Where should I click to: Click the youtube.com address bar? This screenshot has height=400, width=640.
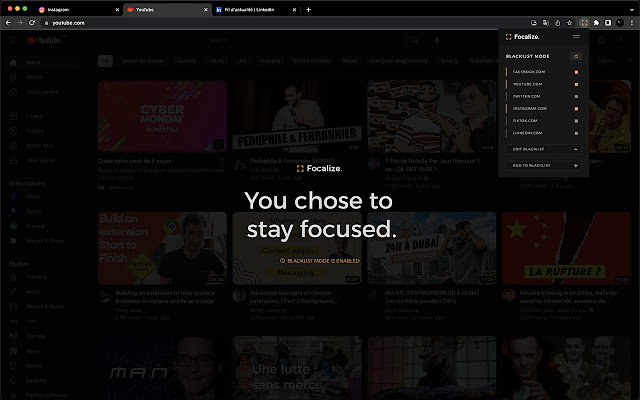tap(286, 23)
